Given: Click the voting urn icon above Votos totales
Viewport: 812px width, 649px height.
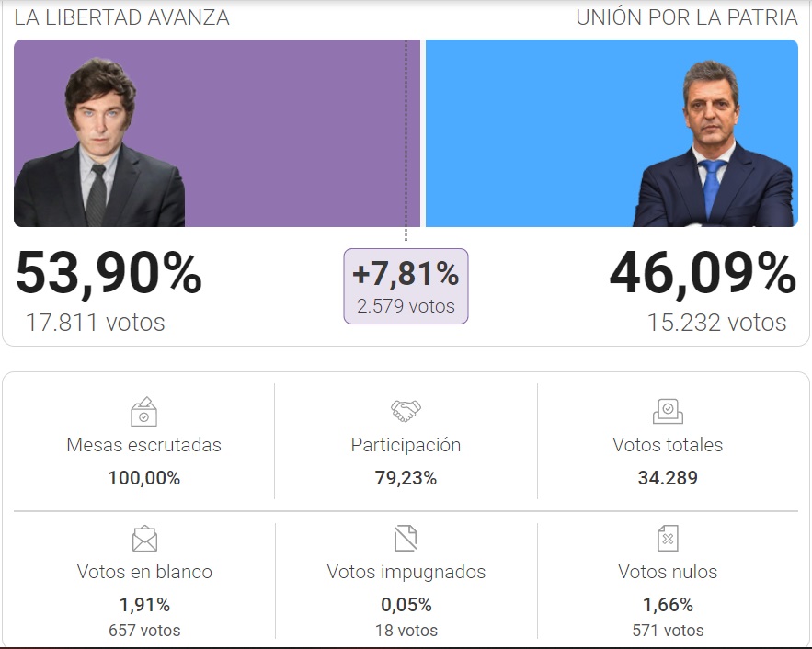Looking at the screenshot, I should pyautogui.click(x=668, y=411).
